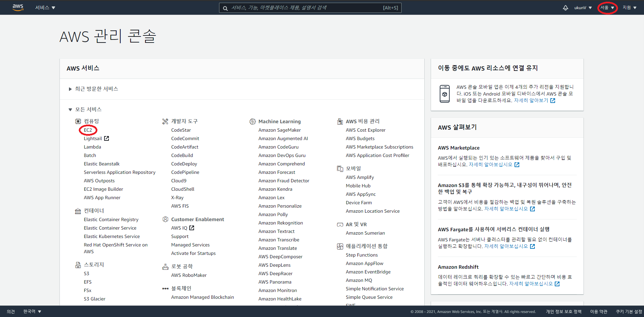Click the Developer Tools (개발자 도구) icon

point(165,121)
